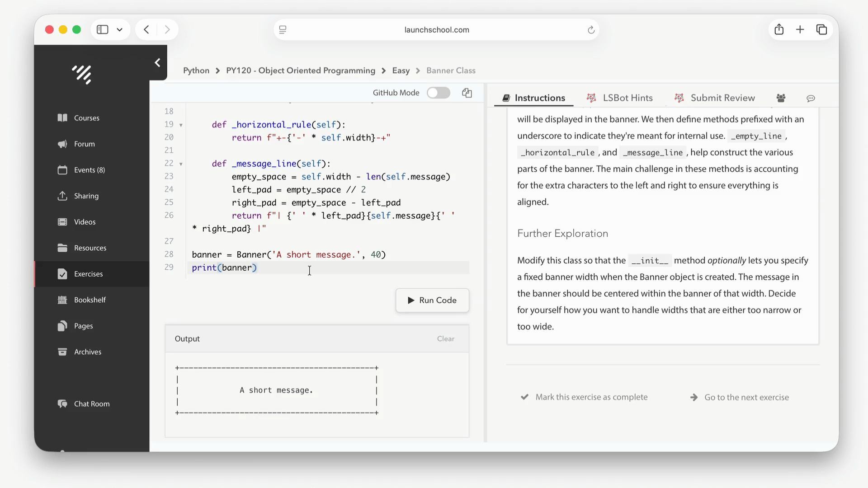Enable GitHub Mode
The image size is (868, 488).
(x=439, y=93)
